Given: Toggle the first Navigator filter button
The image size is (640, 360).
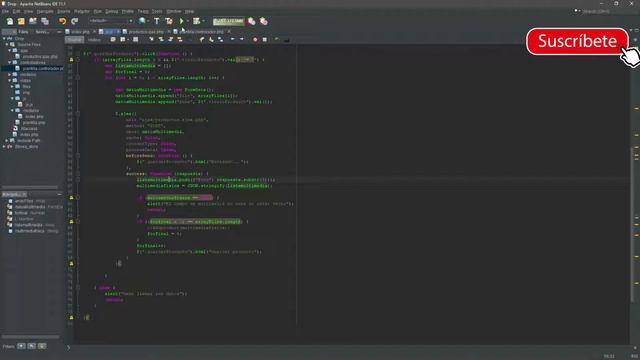Looking at the screenshot, I should coord(21,346).
